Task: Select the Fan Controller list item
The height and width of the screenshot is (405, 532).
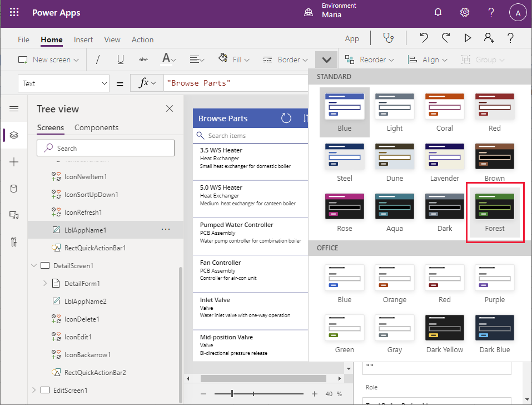Action: click(250, 274)
